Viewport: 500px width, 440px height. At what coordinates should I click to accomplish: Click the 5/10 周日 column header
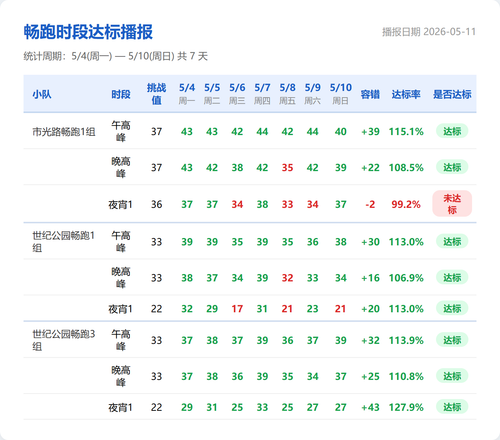[341, 94]
